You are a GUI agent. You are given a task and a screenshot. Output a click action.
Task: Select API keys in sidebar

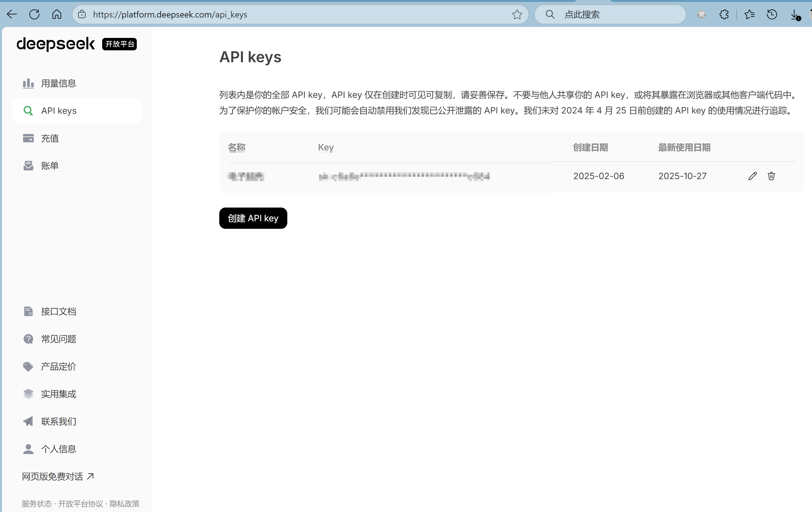[59, 111]
